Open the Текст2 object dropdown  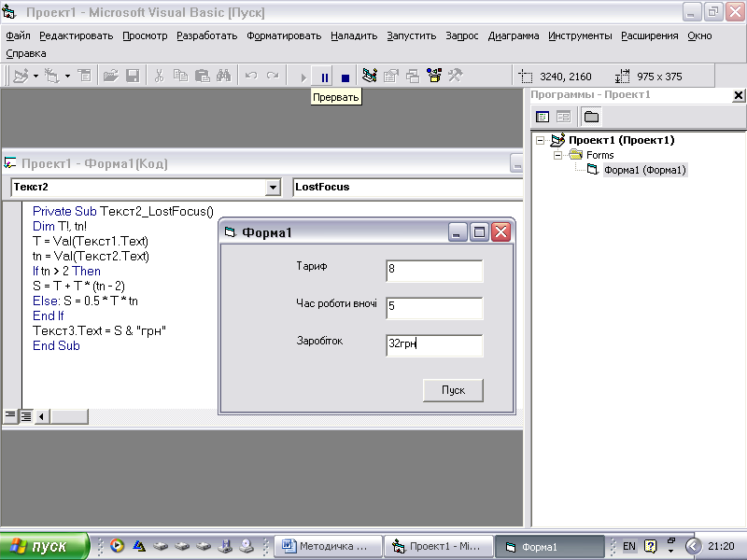[x=273, y=188]
